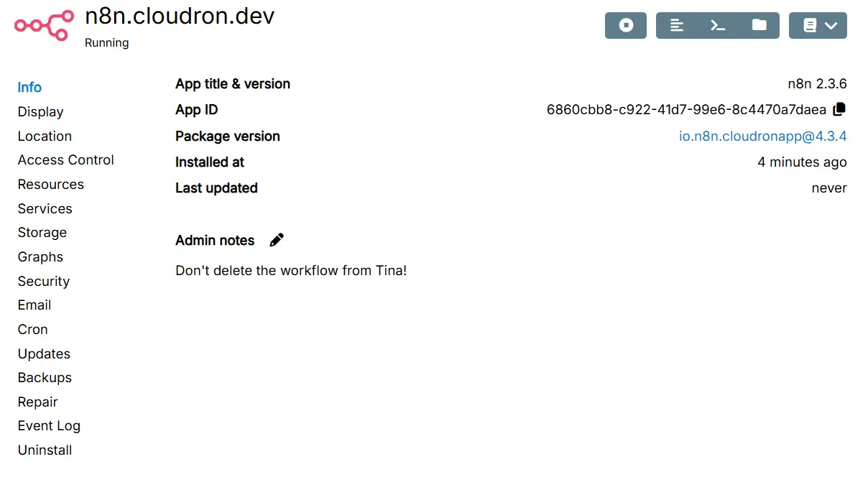The height and width of the screenshot is (477, 868).
Task: Open the Location section
Action: coord(45,136)
